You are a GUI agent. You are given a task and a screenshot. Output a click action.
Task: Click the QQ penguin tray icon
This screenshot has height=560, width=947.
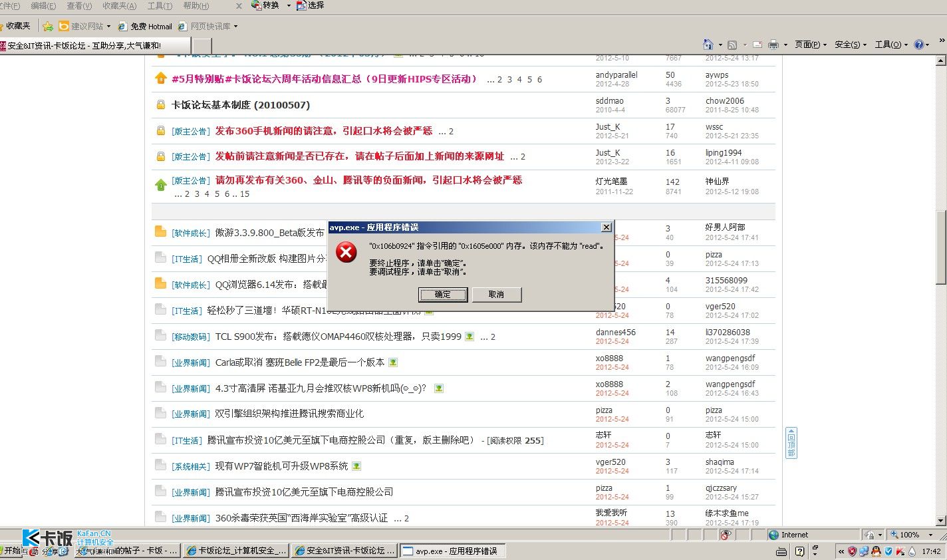click(876, 551)
